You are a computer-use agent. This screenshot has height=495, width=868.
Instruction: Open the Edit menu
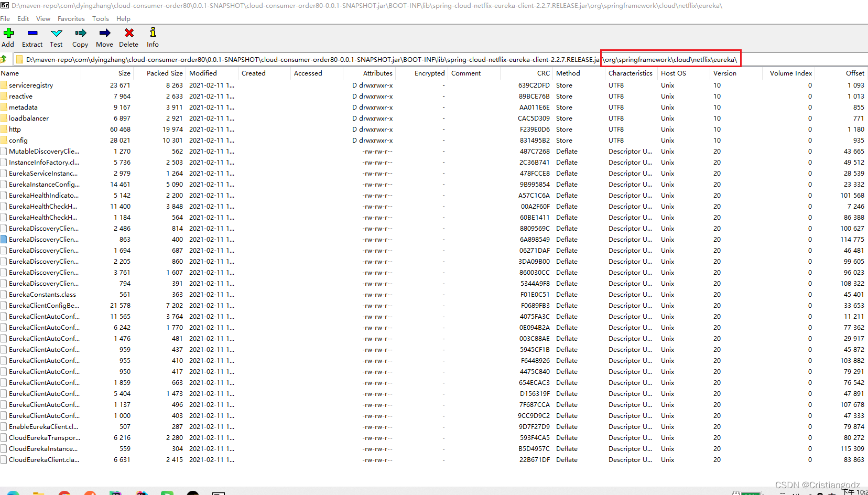pyautogui.click(x=23, y=19)
